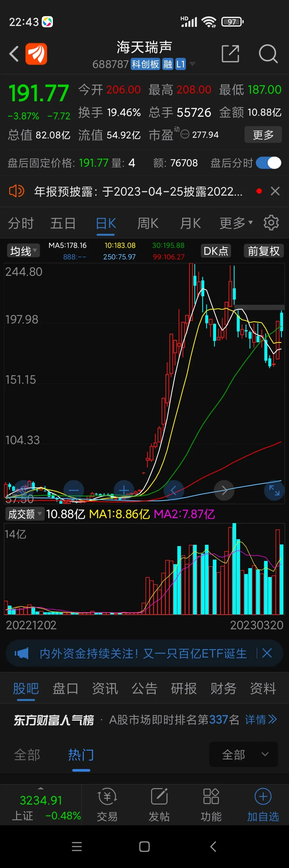Viewport: 289px width, 868px height.
Task: Switch to 资料 tab
Action: click(263, 688)
